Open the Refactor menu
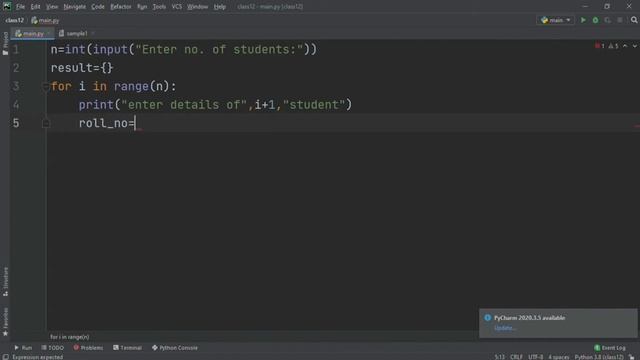The image size is (640, 360). 121,7
